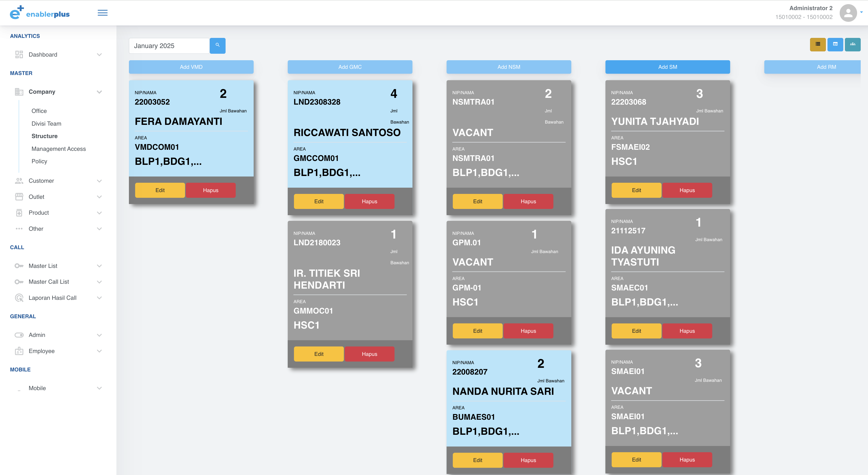This screenshot has height=475, width=868.
Task: Click the Outlet store icon
Action: (19, 196)
